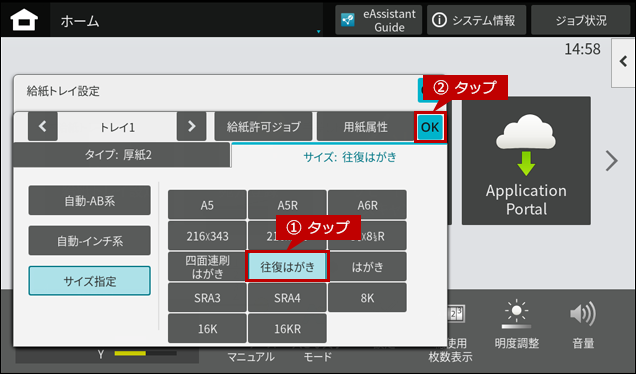Screen dimensions: 636x374
Task: Choose the 往復はがき paper size
Action: (x=287, y=267)
